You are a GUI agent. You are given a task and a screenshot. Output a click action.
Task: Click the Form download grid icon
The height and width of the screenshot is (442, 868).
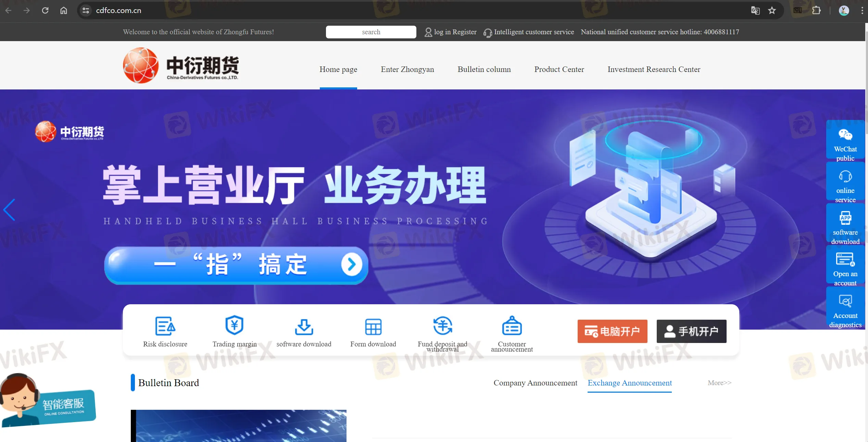(x=373, y=327)
